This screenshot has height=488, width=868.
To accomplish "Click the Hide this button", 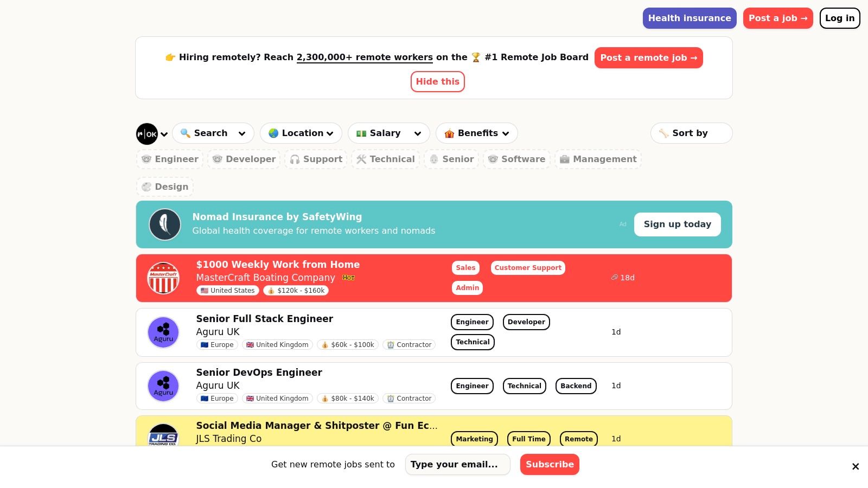I will point(437,82).
